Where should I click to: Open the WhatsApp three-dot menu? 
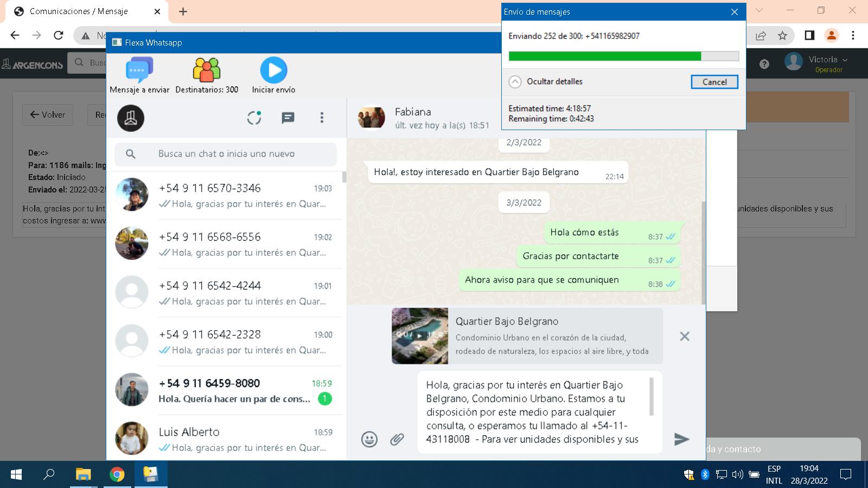[x=322, y=118]
